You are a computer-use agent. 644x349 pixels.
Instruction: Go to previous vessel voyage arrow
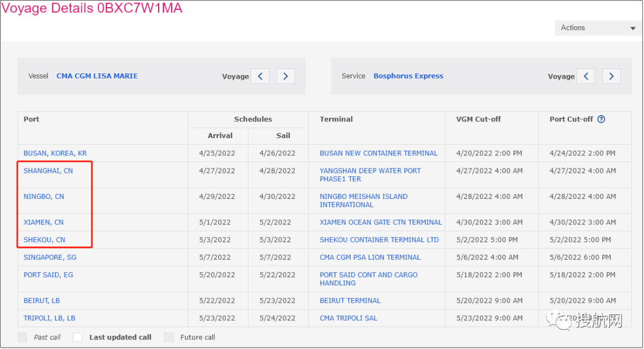click(x=260, y=76)
